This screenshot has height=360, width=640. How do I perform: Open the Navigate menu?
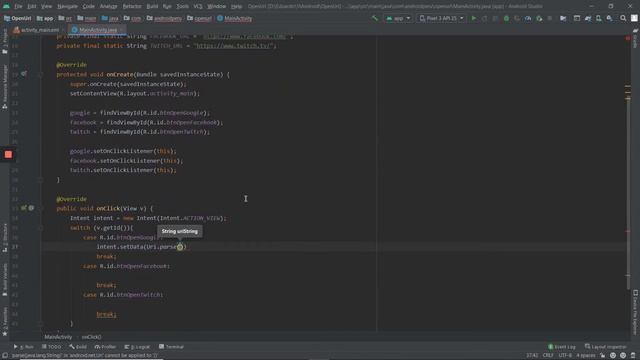click(x=67, y=7)
